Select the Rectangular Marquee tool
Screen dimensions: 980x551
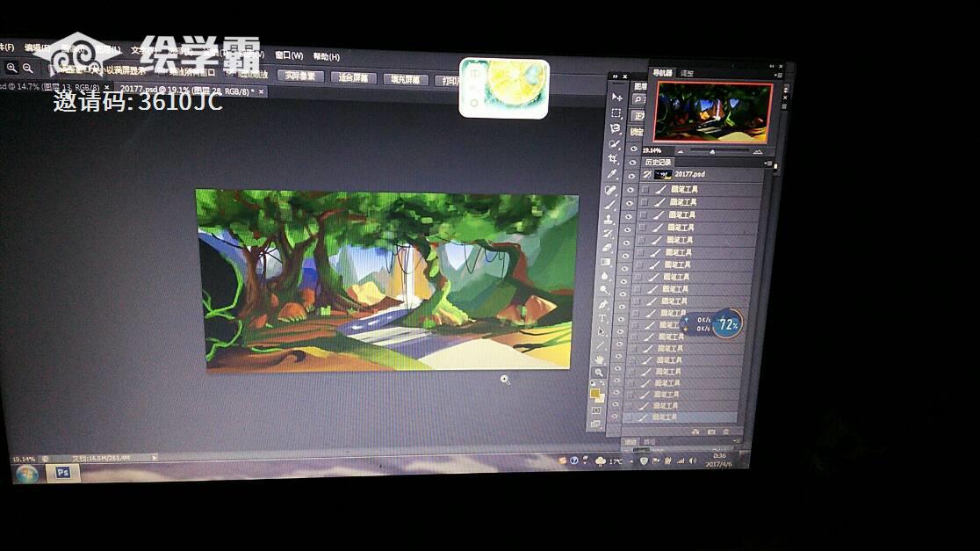coord(616,113)
